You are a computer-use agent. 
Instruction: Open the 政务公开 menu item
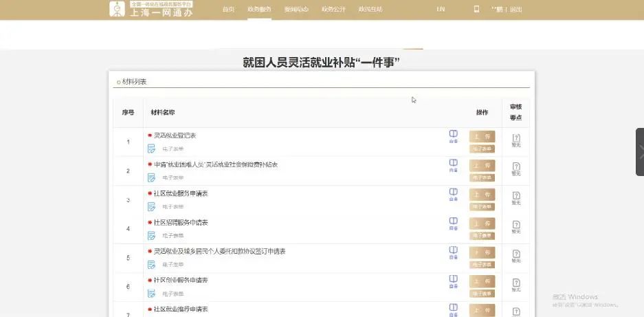pyautogui.click(x=333, y=10)
